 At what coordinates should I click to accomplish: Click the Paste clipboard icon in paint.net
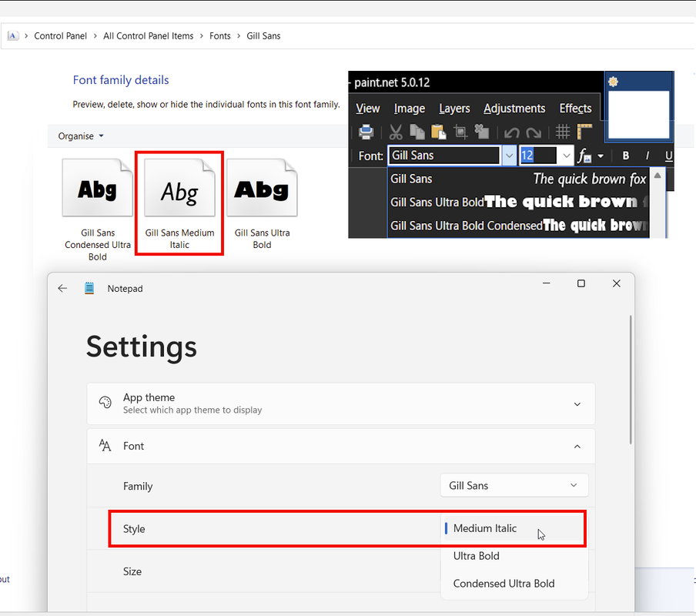click(x=439, y=132)
